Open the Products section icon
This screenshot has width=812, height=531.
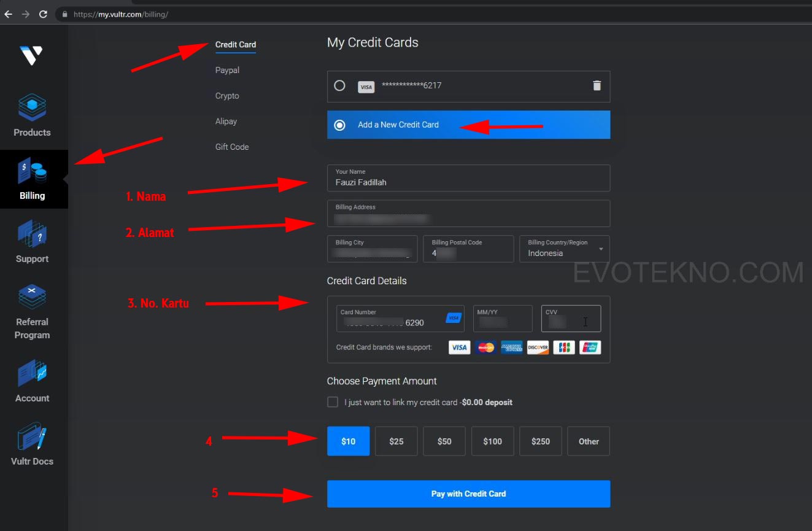[32, 109]
